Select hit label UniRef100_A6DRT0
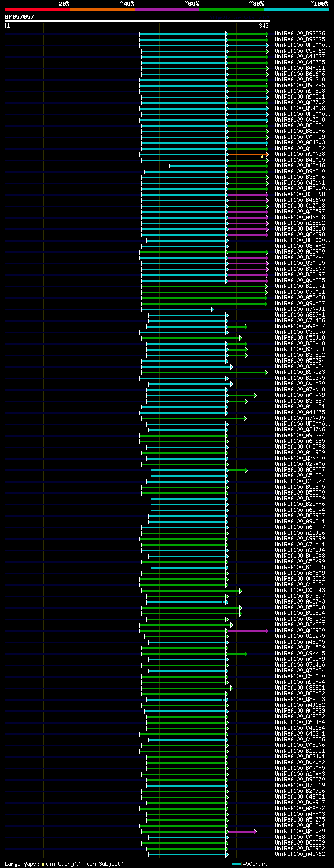The width and height of the screenshot is (334, 868). [x=300, y=251]
